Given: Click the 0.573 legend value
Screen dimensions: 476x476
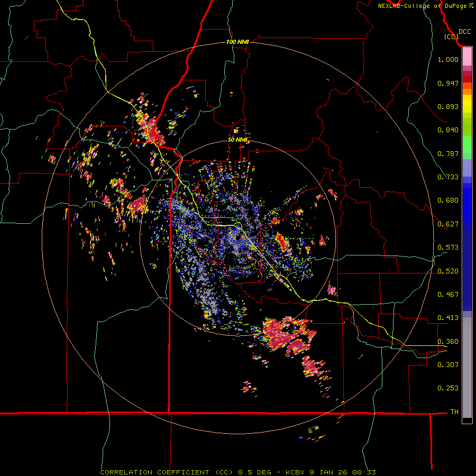Looking at the screenshot, I should (x=448, y=248).
